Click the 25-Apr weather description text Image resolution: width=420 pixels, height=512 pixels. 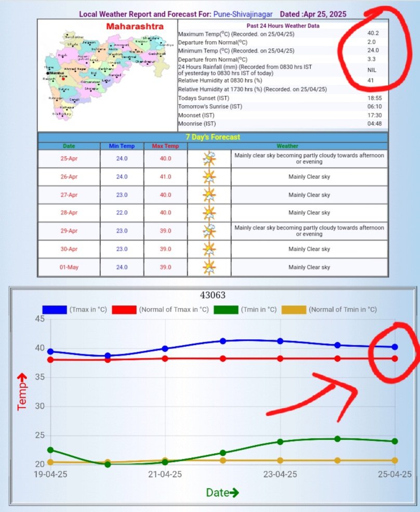tap(309, 159)
